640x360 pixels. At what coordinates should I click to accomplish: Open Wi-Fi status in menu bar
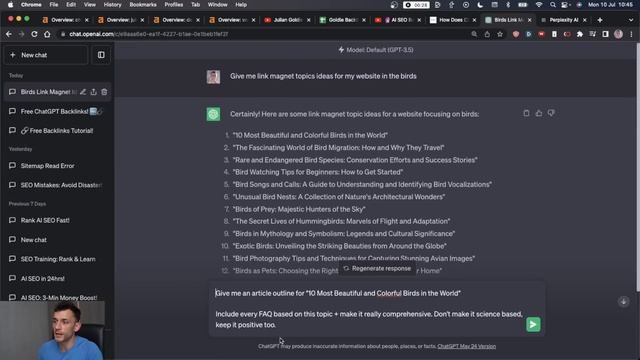(539, 5)
